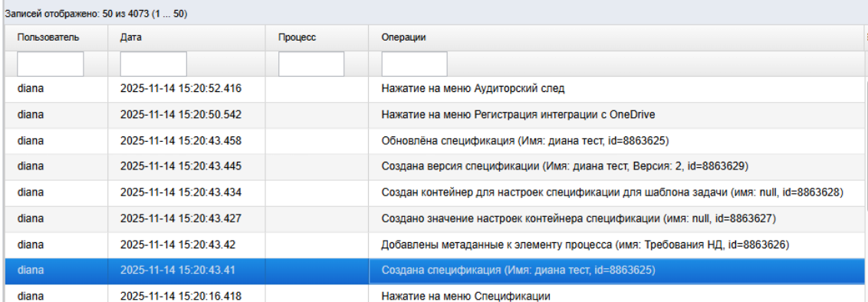Image resolution: width=868 pixels, height=302 pixels.
Task: Focus the Операции filter input field
Action: point(414,64)
